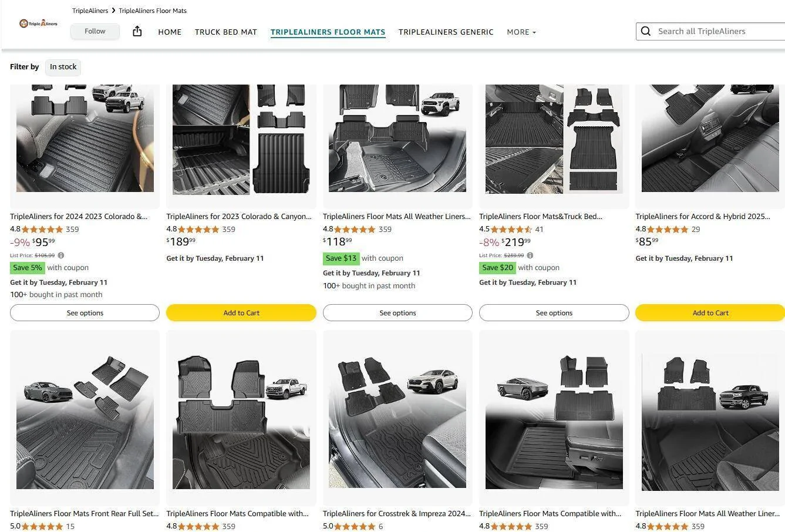The image size is (785, 532).
Task: Toggle Follow for the TripleAliners store
Action: tap(95, 31)
